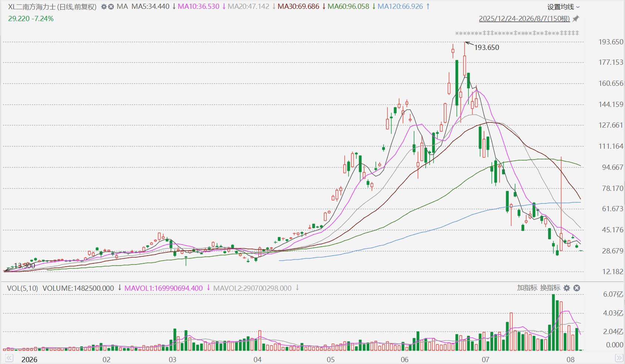Jump to earlier data with left double-arrow
The image size is (625, 364).
(9, 358)
